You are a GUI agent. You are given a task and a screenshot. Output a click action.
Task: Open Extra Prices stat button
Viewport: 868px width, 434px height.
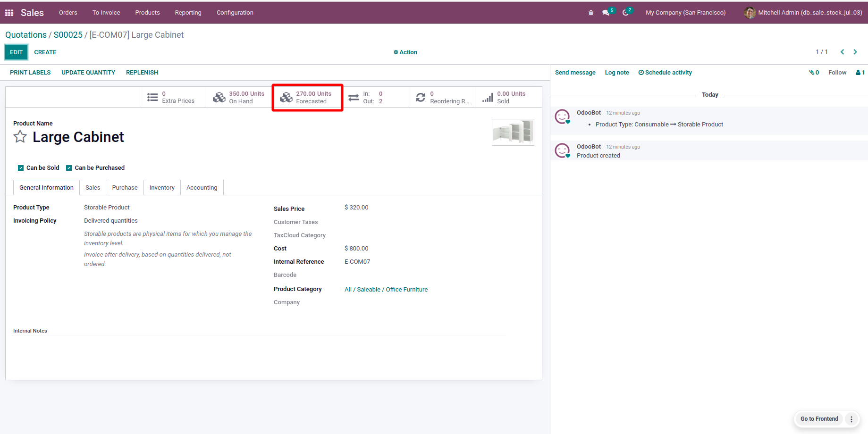click(173, 97)
